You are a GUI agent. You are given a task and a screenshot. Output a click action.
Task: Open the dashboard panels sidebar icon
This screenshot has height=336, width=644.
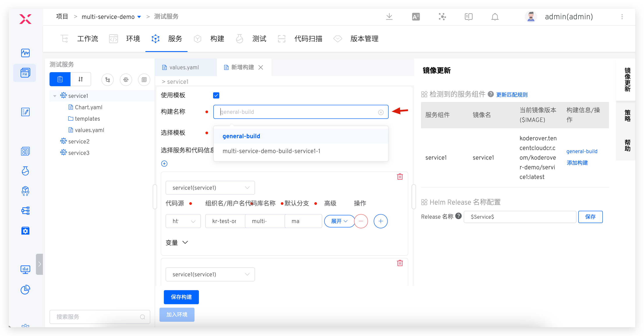[25, 151]
